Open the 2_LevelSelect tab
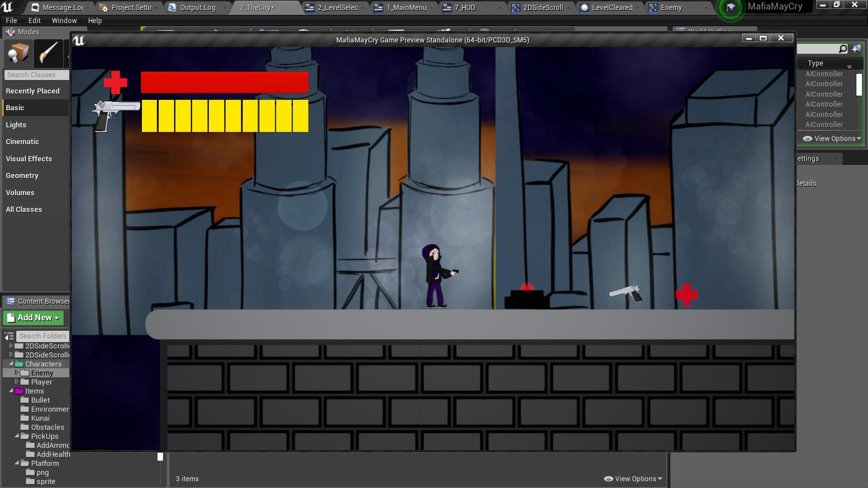The height and width of the screenshot is (488, 868). 337,8
